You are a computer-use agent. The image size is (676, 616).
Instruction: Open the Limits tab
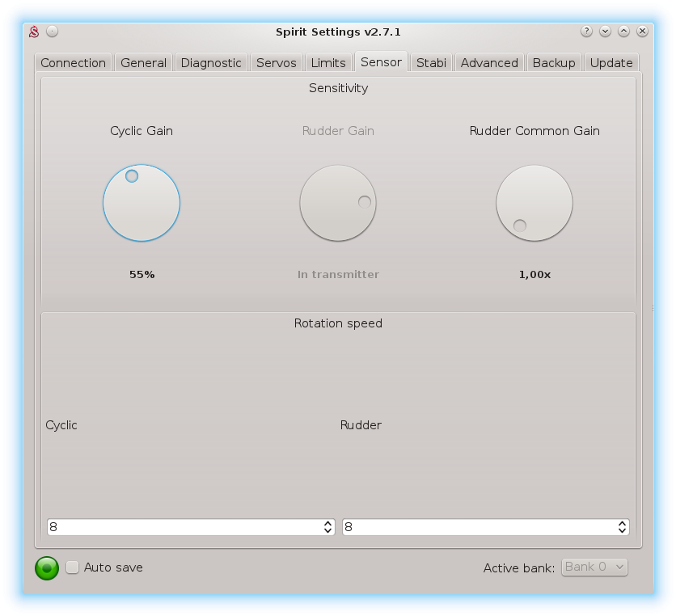click(x=328, y=63)
